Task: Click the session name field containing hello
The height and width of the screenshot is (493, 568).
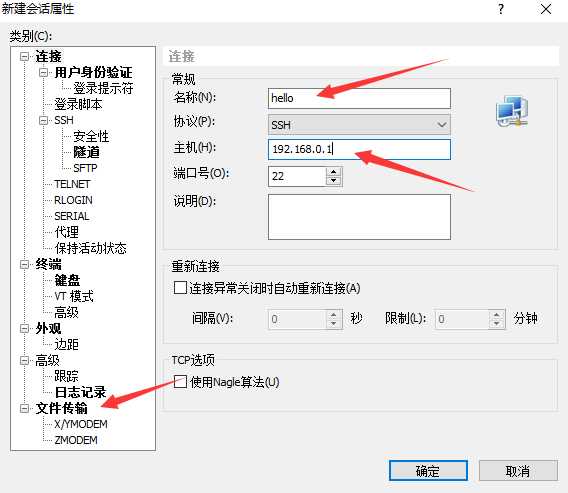Action: [359, 98]
